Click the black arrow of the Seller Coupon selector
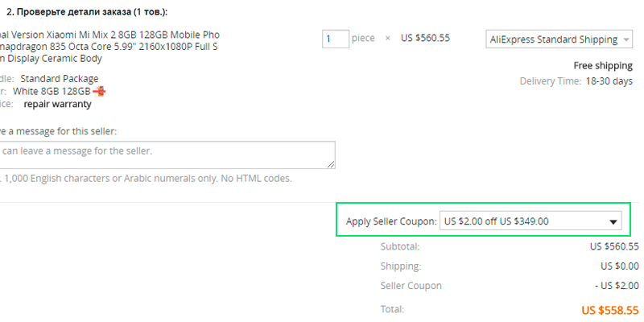The image size is (644, 322). (613, 222)
